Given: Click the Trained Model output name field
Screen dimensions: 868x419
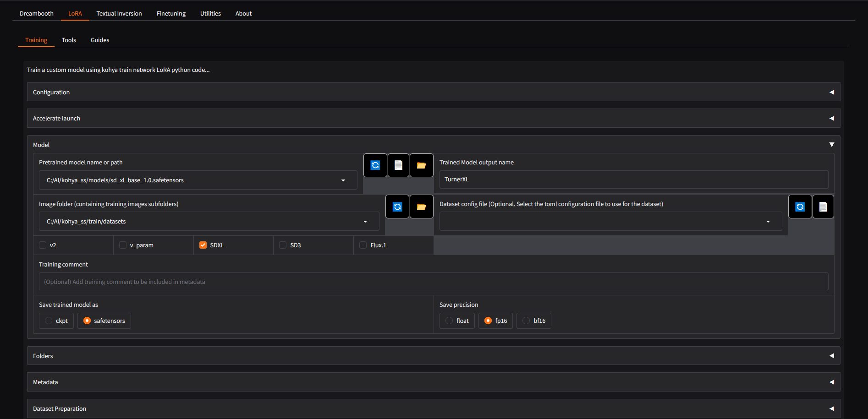Looking at the screenshot, I should tap(633, 179).
